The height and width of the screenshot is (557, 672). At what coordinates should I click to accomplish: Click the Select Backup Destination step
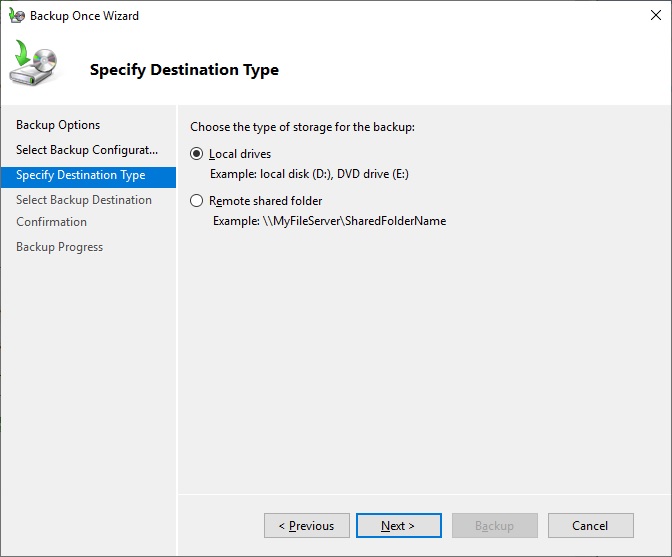coord(84,200)
